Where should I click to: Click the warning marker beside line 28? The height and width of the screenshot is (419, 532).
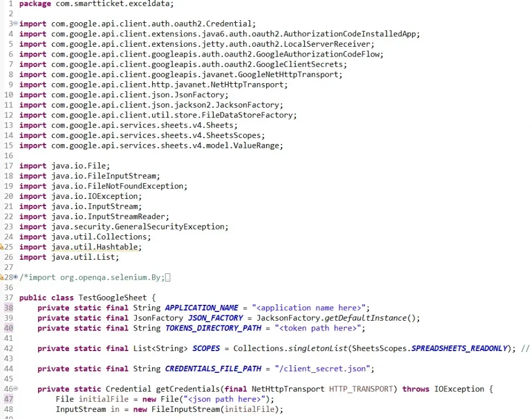[x=2, y=277]
